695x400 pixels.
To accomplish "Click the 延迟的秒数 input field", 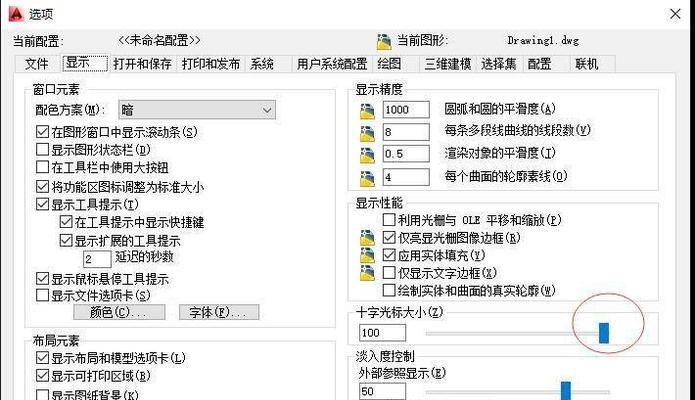I will 97,259.
